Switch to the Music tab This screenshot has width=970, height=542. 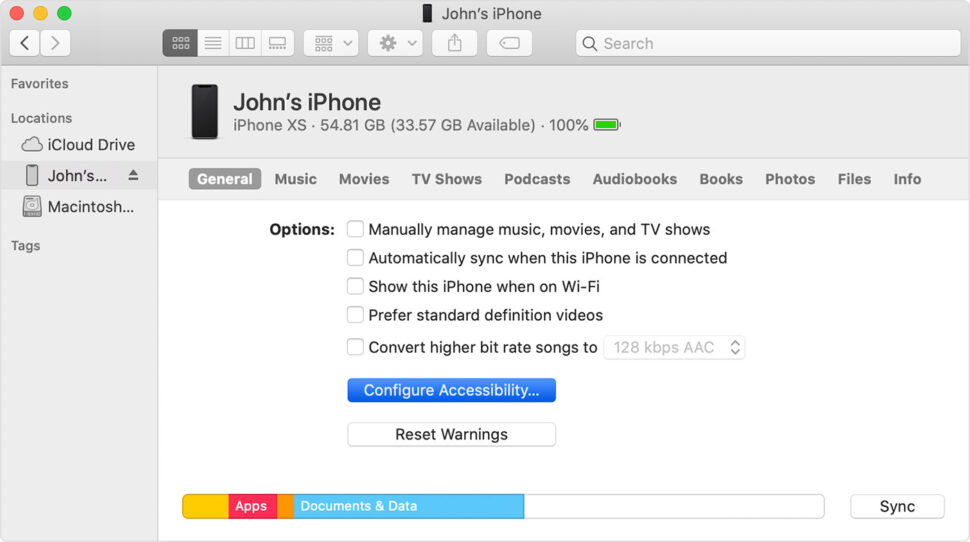tap(296, 179)
